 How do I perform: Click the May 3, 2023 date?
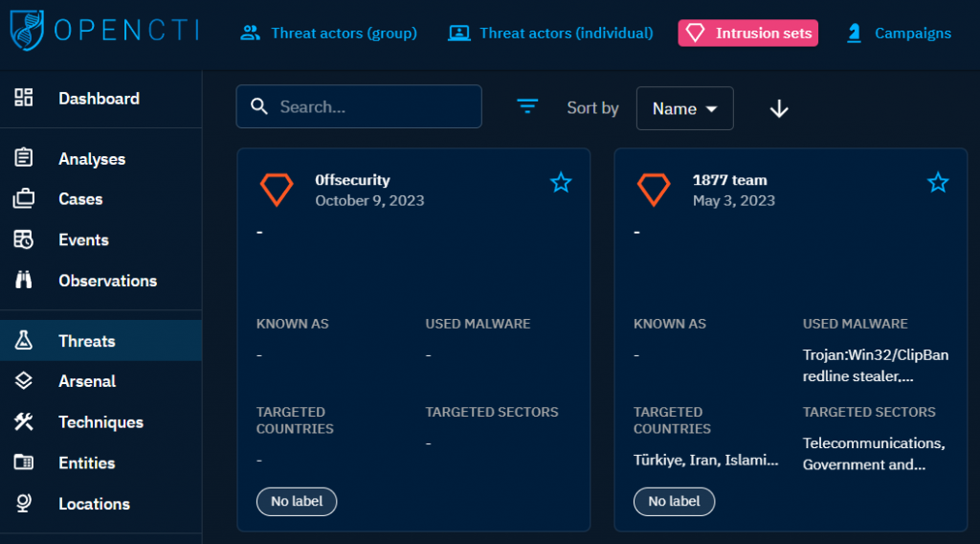pos(734,201)
